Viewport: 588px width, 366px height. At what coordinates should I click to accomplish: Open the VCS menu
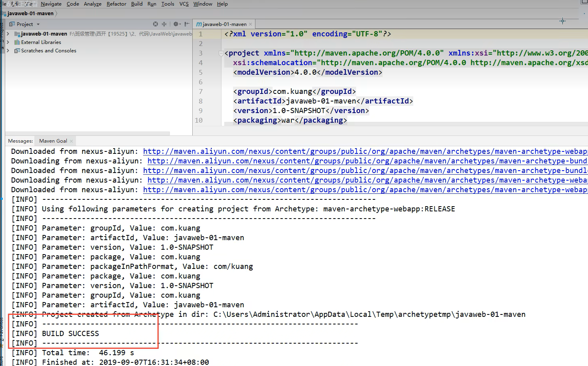184,4
